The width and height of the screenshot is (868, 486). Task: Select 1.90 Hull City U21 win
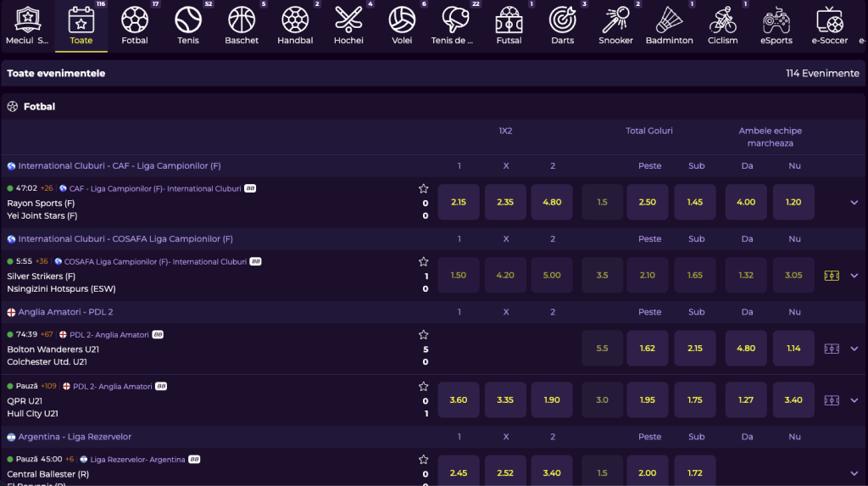point(552,400)
